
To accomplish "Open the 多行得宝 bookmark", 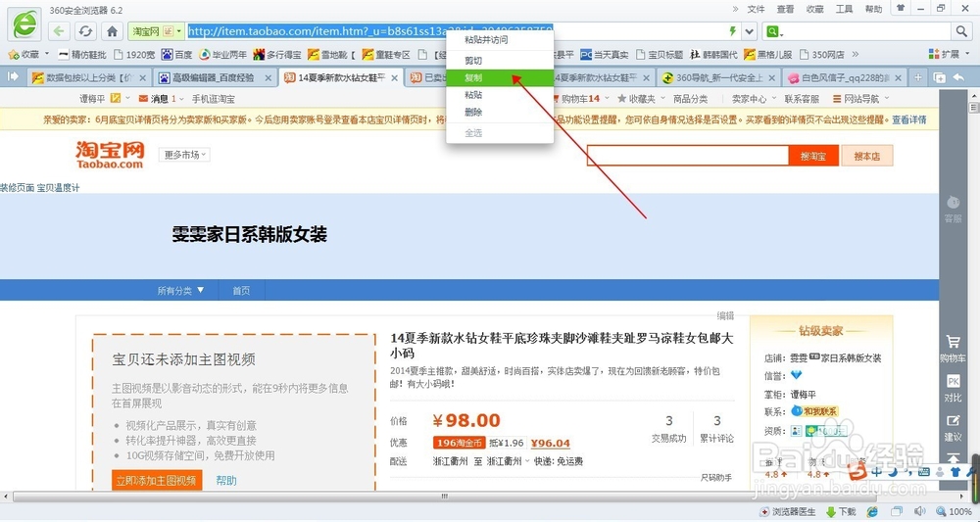I will click(277, 55).
